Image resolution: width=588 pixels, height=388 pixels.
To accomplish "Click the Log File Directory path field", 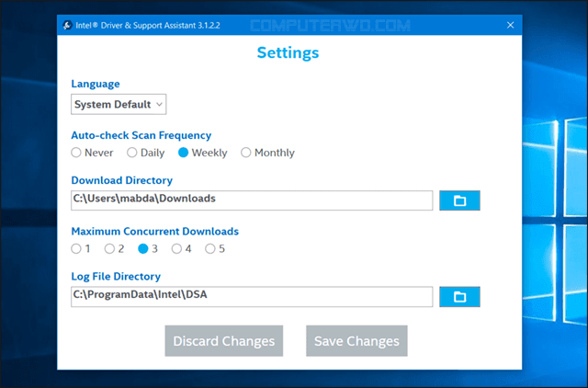I will pos(252,297).
